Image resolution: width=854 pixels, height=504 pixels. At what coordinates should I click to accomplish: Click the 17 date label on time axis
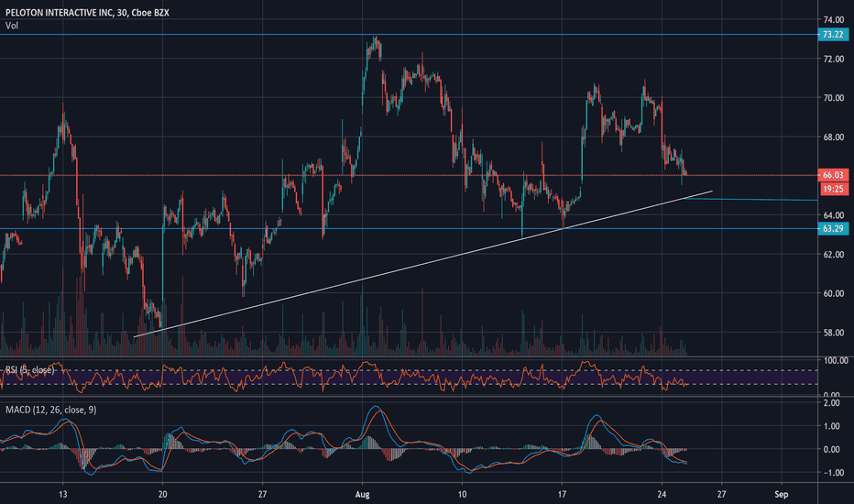coord(562,495)
